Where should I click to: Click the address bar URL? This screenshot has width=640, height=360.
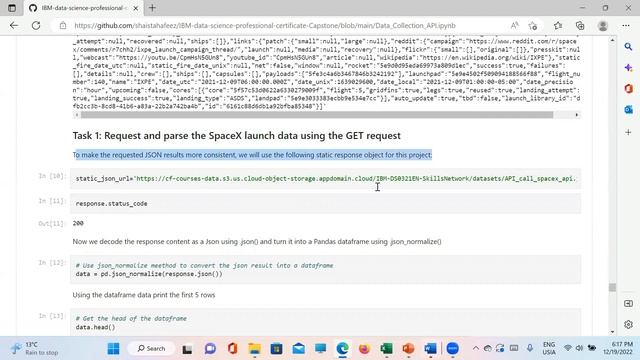pyautogui.click(x=264, y=25)
